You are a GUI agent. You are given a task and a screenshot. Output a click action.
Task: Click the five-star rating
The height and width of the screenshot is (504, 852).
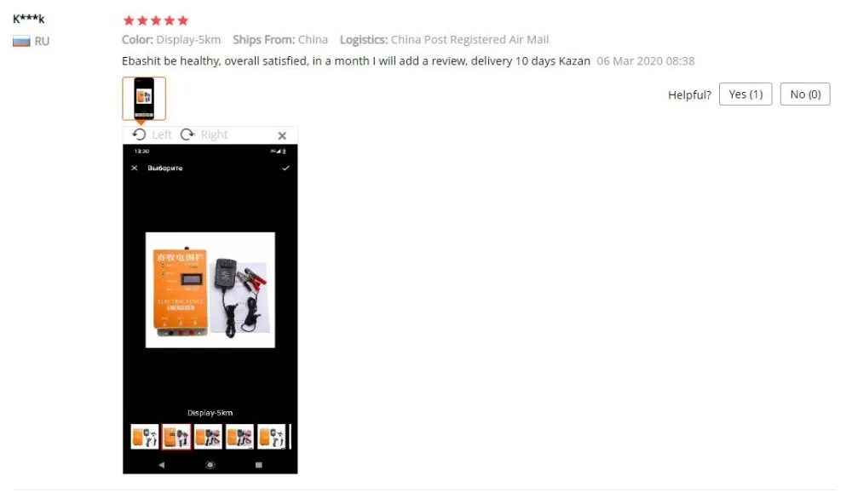pos(155,20)
